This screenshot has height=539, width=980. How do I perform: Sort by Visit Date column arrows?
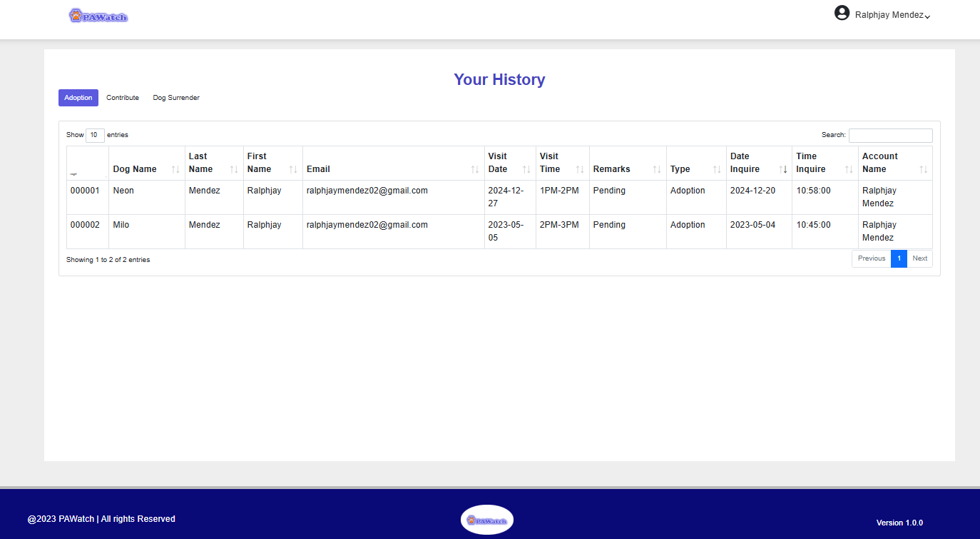coord(526,169)
